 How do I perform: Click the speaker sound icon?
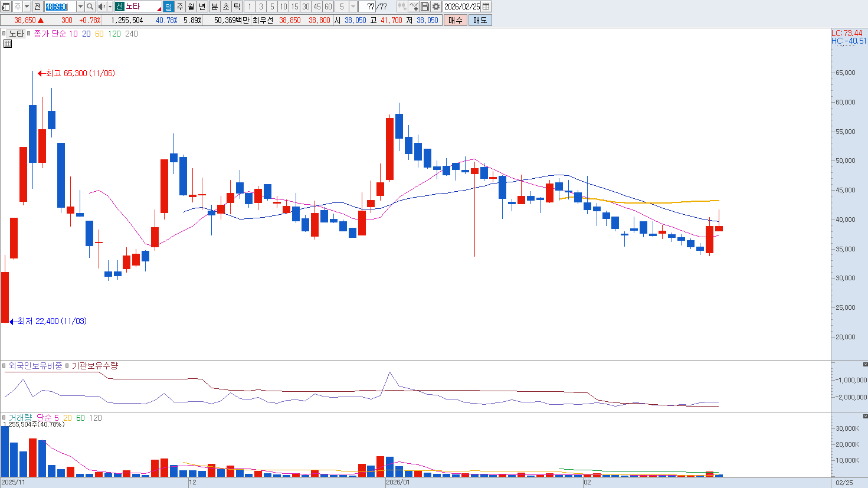pos(101,6)
